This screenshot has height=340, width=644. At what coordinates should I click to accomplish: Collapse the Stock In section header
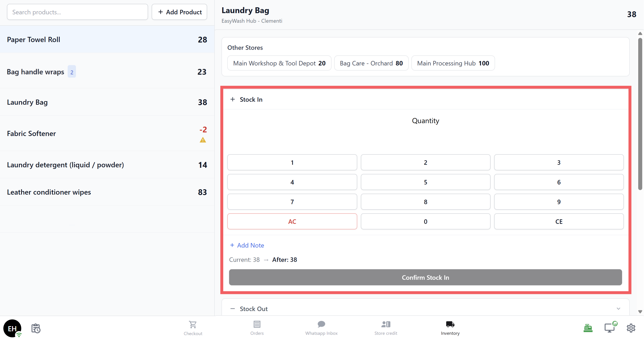tap(251, 100)
